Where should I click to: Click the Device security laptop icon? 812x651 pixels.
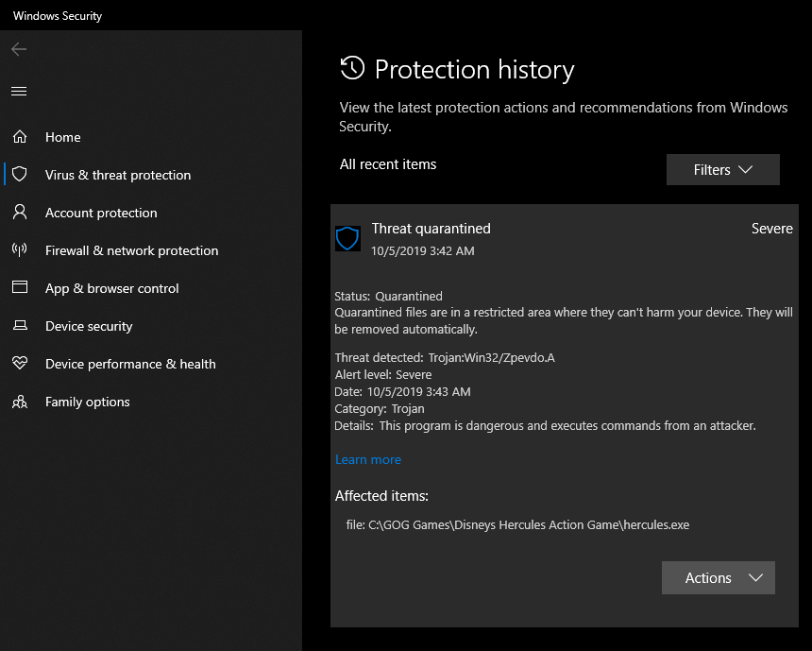pos(20,325)
